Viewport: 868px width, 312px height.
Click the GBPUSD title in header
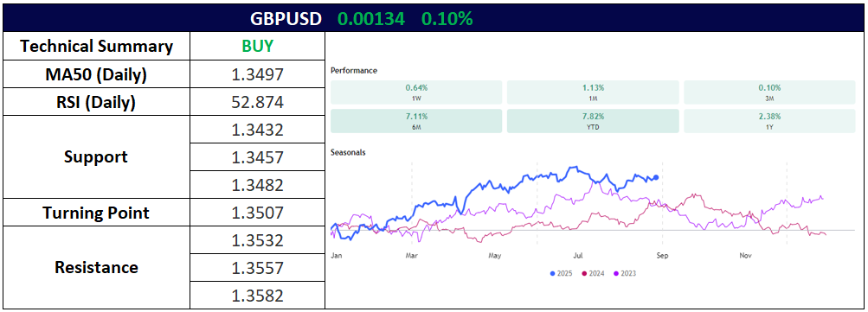(286, 19)
